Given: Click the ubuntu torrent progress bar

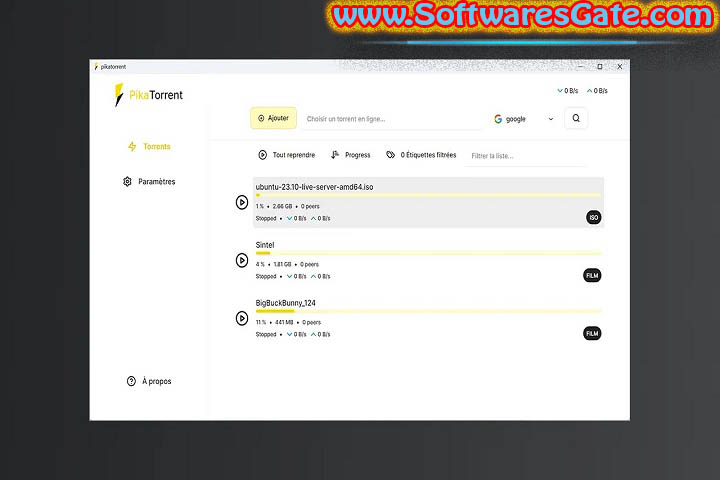Looking at the screenshot, I should coord(428,195).
